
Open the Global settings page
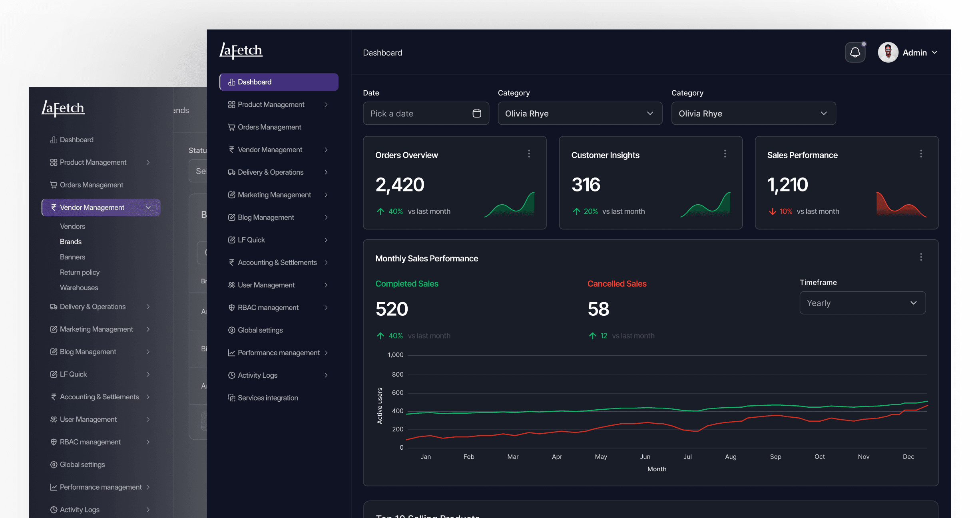tap(260, 330)
